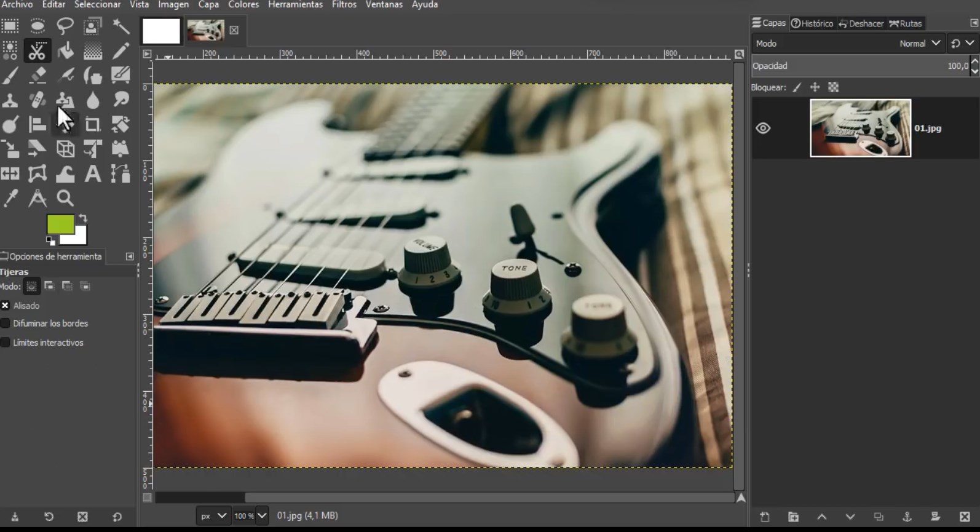This screenshot has height=532, width=980.
Task: Click the Opacidad spin arrows
Action: coord(974,65)
